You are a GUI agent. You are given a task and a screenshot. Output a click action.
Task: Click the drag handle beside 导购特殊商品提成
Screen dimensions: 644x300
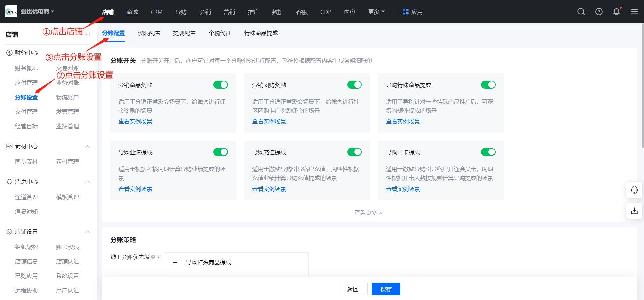(175, 262)
